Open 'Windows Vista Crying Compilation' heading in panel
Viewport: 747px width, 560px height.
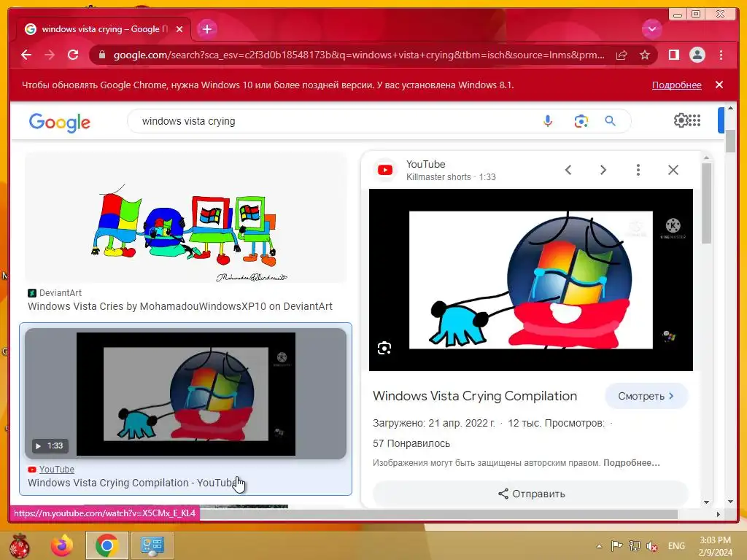(474, 396)
